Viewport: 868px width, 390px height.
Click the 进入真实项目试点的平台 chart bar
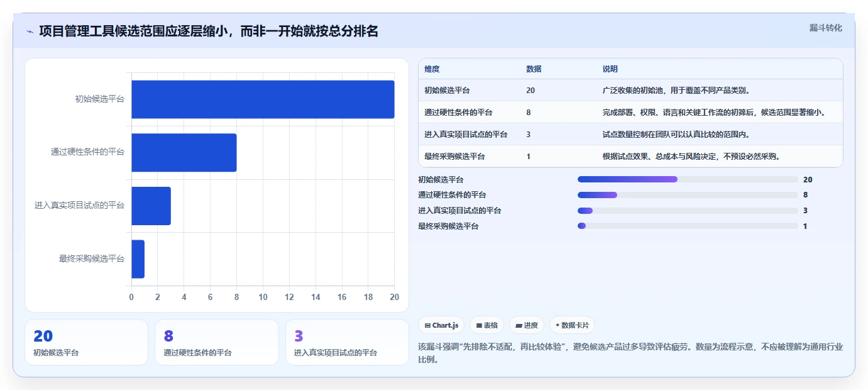coord(151,206)
